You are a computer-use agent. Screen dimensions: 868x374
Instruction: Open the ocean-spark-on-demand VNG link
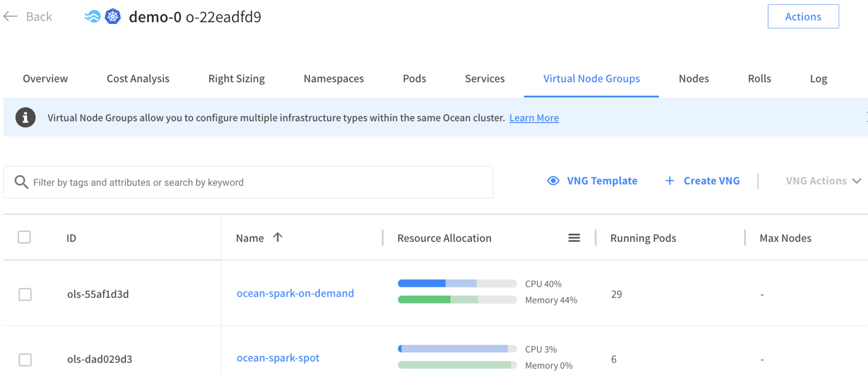tap(295, 293)
